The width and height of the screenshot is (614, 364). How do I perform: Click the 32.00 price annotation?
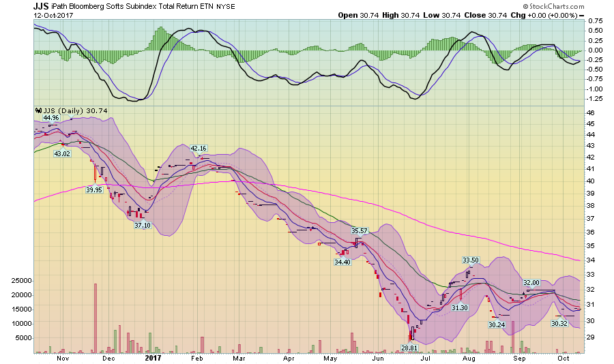coord(531,282)
